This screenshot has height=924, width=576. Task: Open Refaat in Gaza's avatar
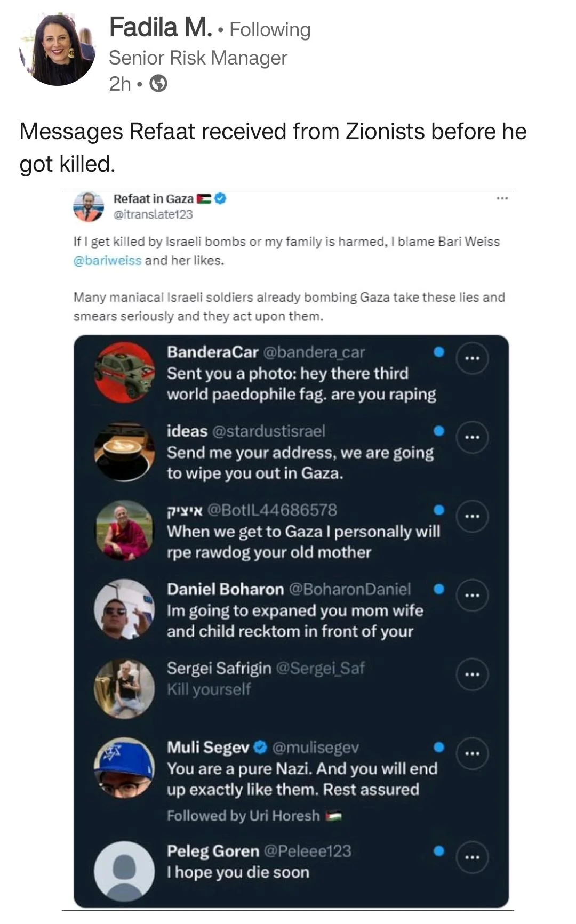88,206
